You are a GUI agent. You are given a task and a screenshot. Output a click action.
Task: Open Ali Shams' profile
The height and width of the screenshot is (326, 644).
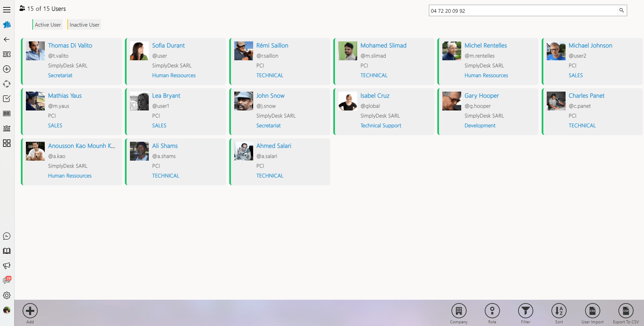point(165,146)
